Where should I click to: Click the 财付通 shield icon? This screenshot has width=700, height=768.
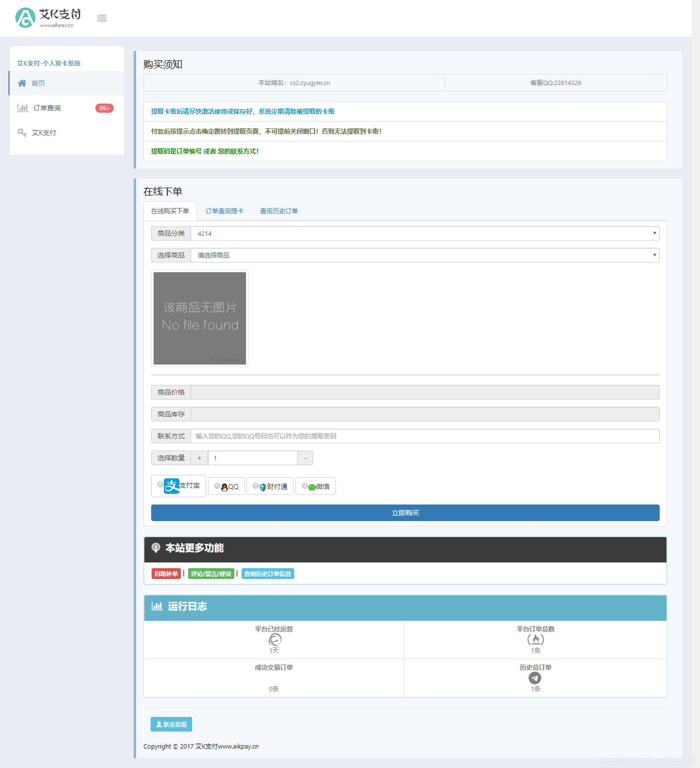(262, 487)
